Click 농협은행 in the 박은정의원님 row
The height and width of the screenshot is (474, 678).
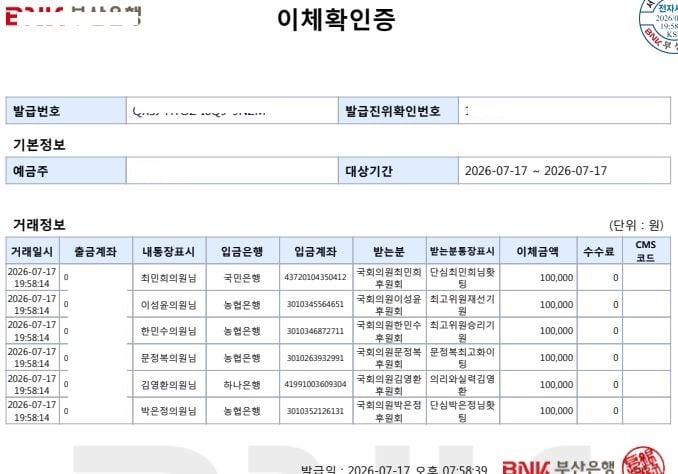[x=242, y=411]
